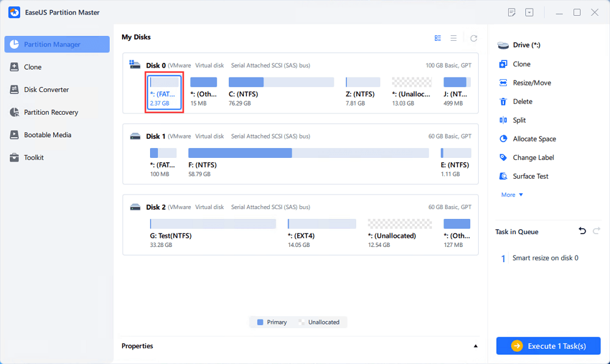Open the Partition Manager section
Screen dimensions: 610x364
tap(57, 45)
